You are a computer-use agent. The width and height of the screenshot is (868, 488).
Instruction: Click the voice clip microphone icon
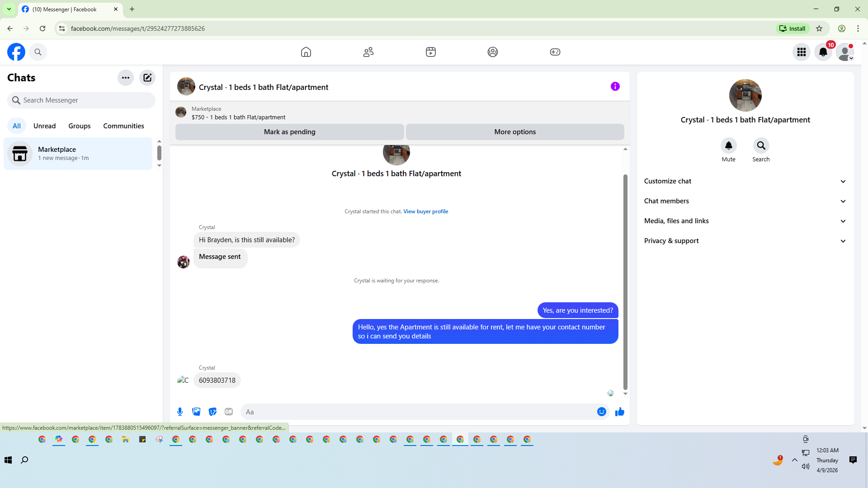(x=180, y=412)
